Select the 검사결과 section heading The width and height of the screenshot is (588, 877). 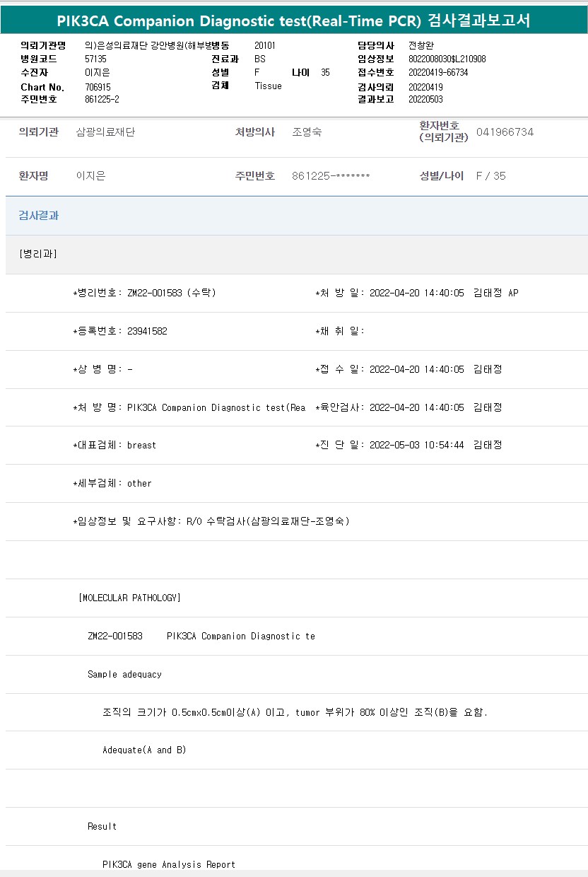[x=39, y=216]
